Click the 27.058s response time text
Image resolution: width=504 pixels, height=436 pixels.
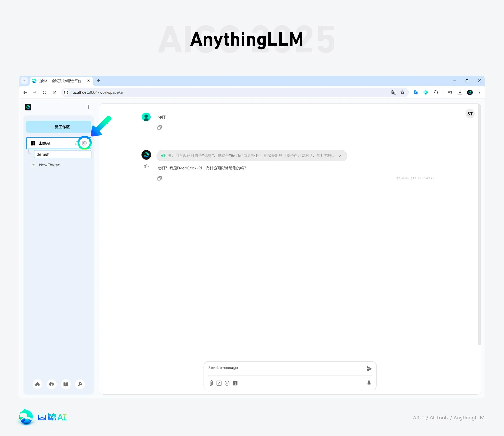click(x=415, y=178)
